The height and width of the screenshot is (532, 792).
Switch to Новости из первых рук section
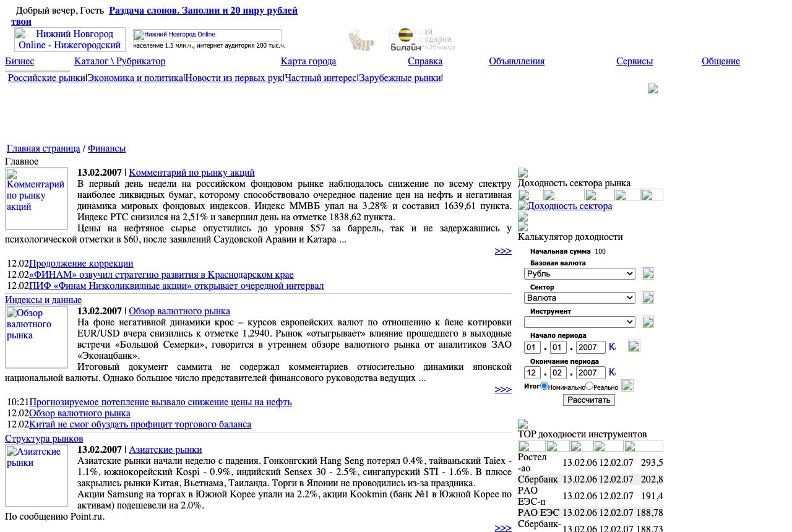pyautogui.click(x=234, y=78)
